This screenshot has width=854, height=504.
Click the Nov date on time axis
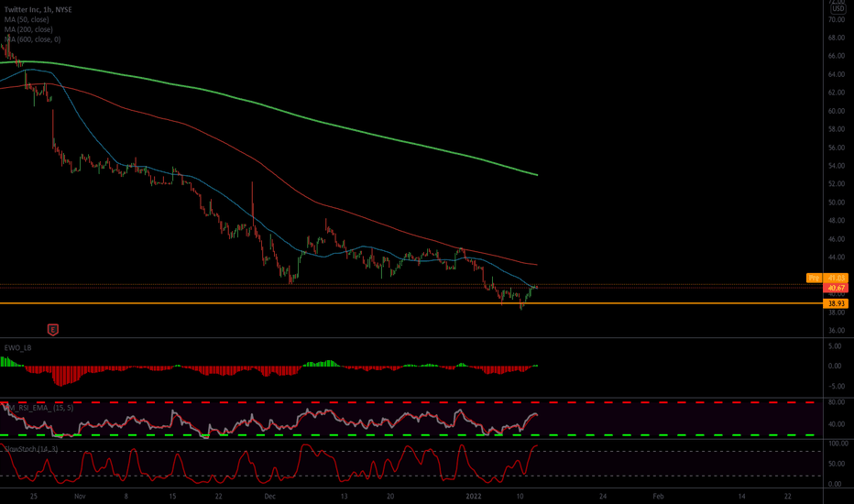[x=80, y=497]
